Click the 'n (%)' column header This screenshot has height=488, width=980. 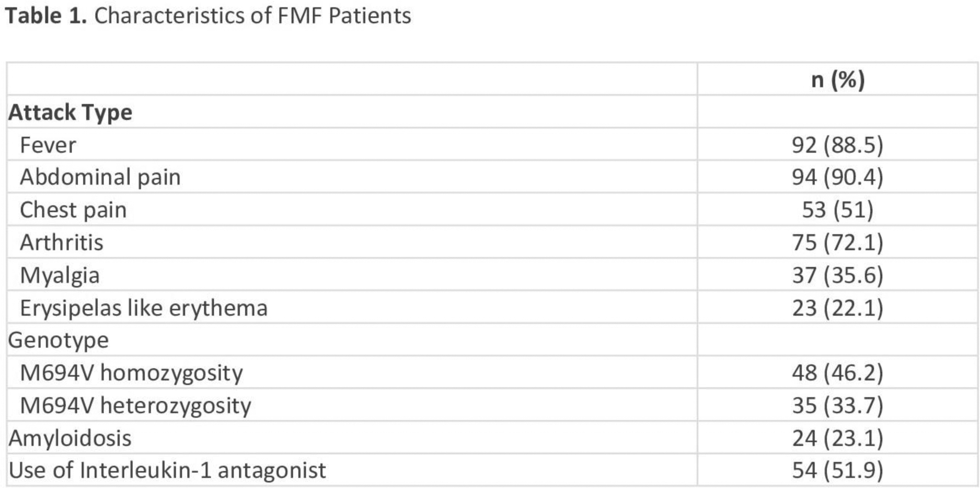point(837,80)
